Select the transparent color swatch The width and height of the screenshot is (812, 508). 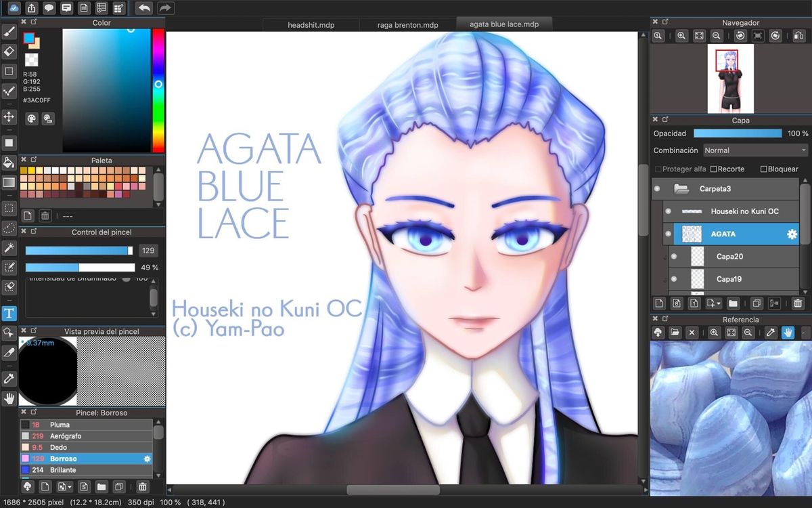click(31, 60)
